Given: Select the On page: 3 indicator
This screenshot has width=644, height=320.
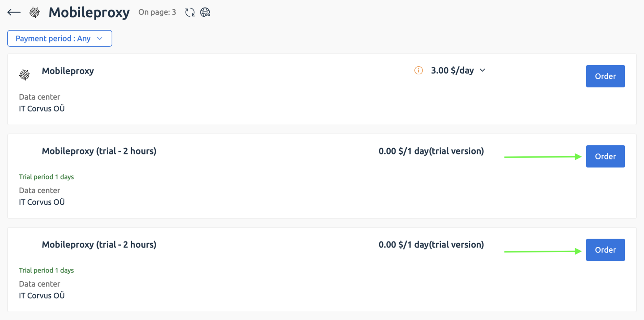Looking at the screenshot, I should (157, 12).
